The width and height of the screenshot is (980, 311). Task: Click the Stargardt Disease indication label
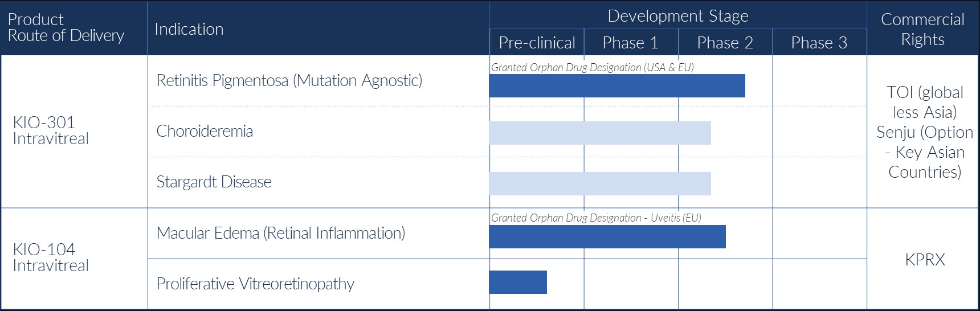(x=214, y=182)
